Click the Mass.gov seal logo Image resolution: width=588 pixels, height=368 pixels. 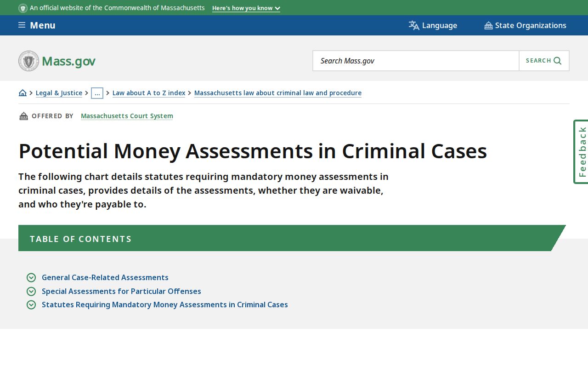click(x=28, y=61)
